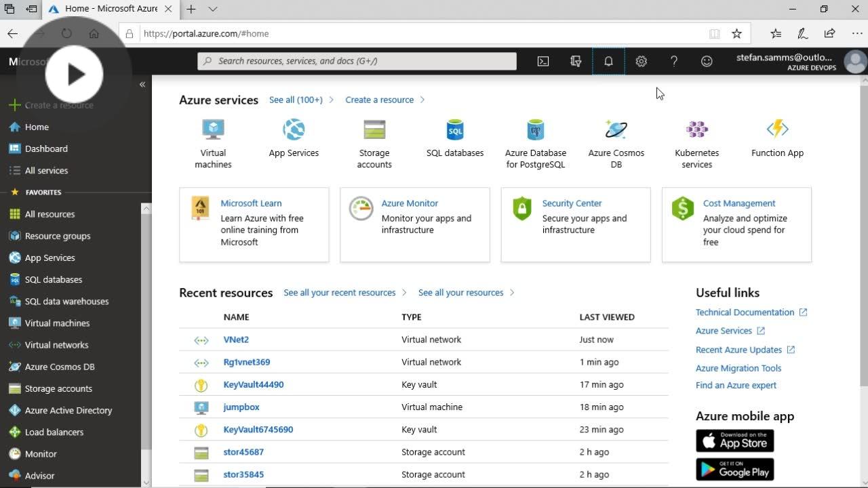Open the notifications bell
Screen dimensions: 868x488
[x=608, y=61]
